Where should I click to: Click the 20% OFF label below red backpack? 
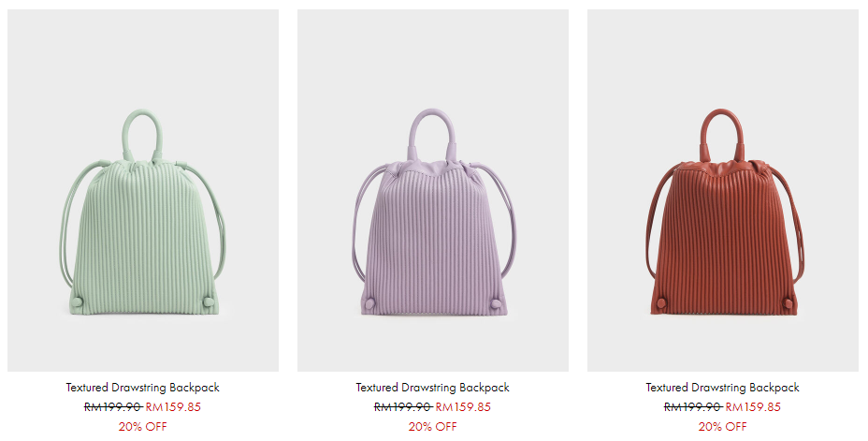723,427
